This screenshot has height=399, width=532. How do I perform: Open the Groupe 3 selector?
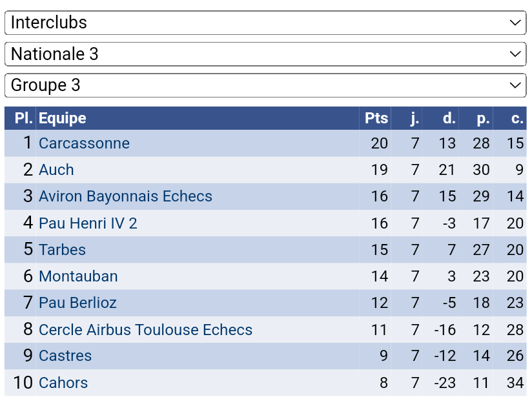(265, 85)
